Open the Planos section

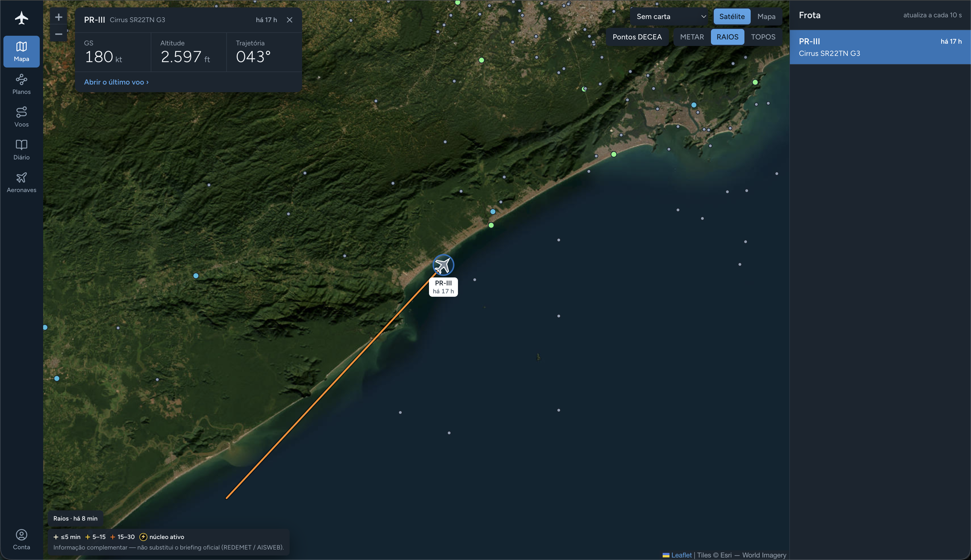[x=22, y=84]
